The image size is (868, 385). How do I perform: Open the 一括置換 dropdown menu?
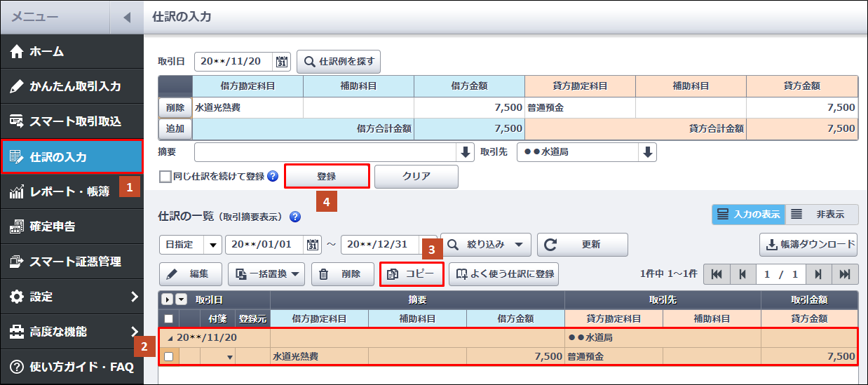point(266,274)
